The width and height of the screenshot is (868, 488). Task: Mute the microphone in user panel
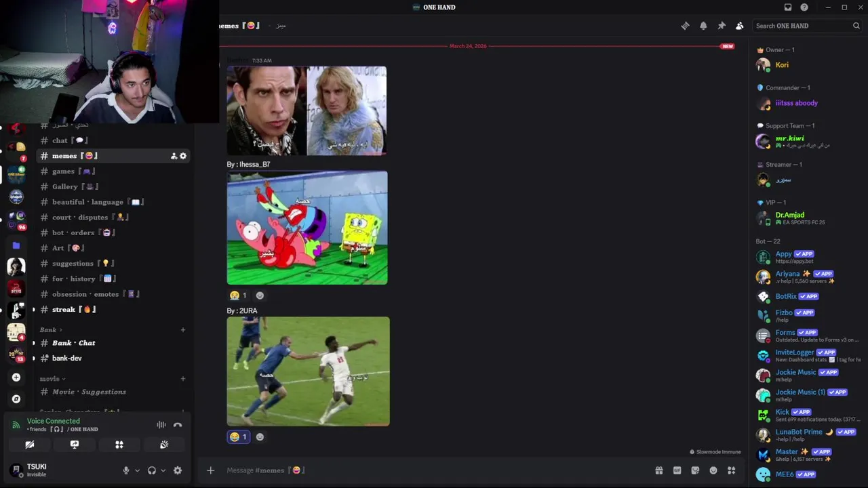(x=125, y=470)
